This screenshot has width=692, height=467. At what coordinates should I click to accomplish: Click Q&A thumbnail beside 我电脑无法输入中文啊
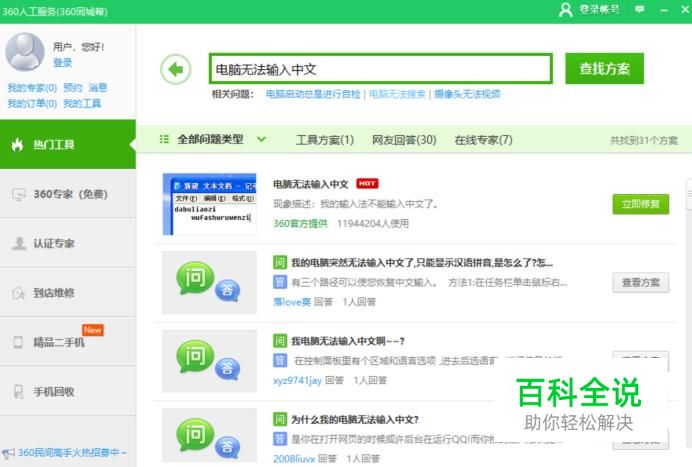(x=209, y=361)
